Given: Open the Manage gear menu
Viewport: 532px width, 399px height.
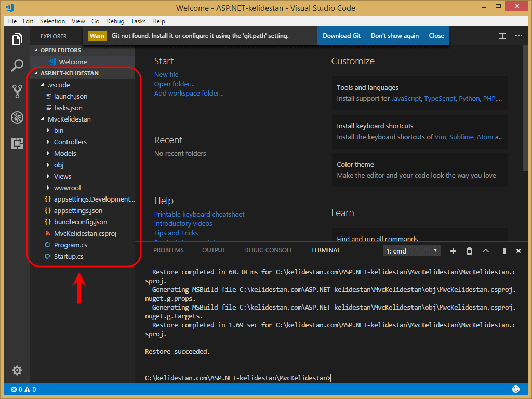Looking at the screenshot, I should coord(17,370).
